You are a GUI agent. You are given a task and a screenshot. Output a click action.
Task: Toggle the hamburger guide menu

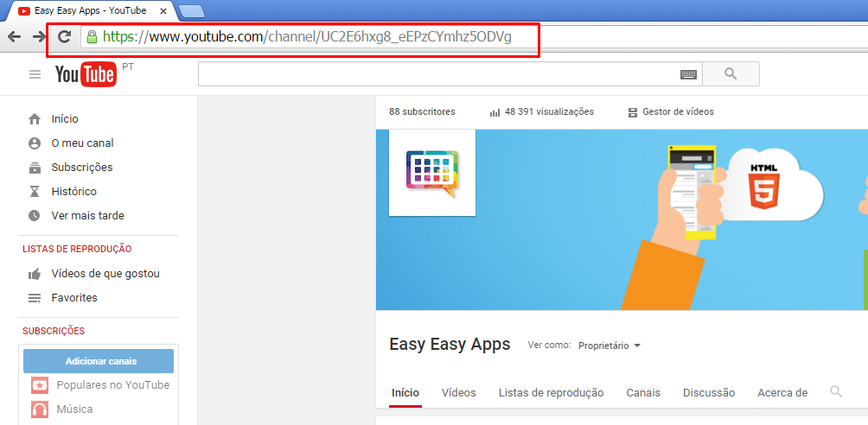tap(35, 74)
